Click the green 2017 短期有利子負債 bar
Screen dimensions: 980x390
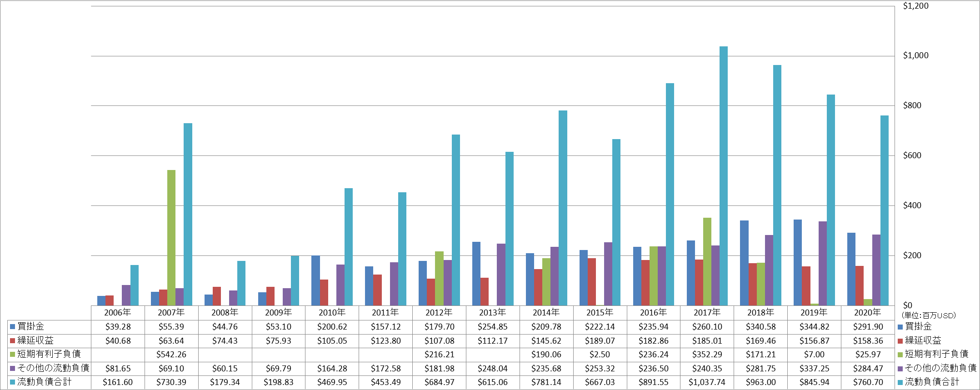point(707,261)
